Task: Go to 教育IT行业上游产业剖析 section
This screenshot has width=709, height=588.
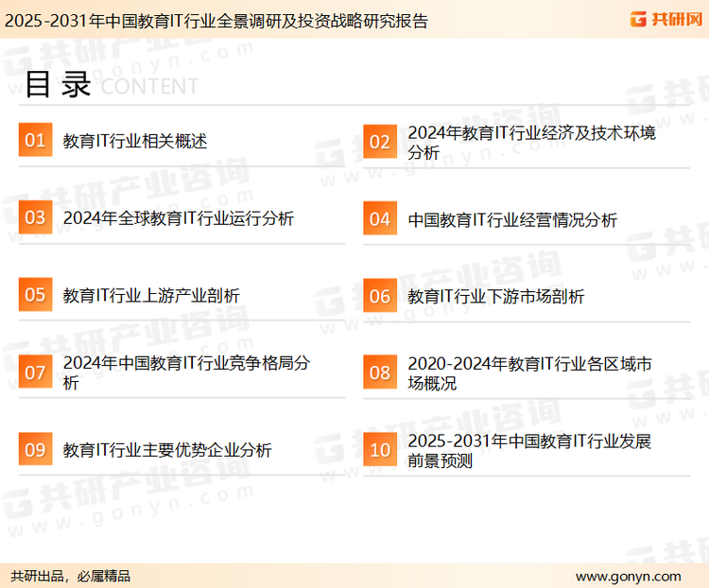Action: [151, 296]
